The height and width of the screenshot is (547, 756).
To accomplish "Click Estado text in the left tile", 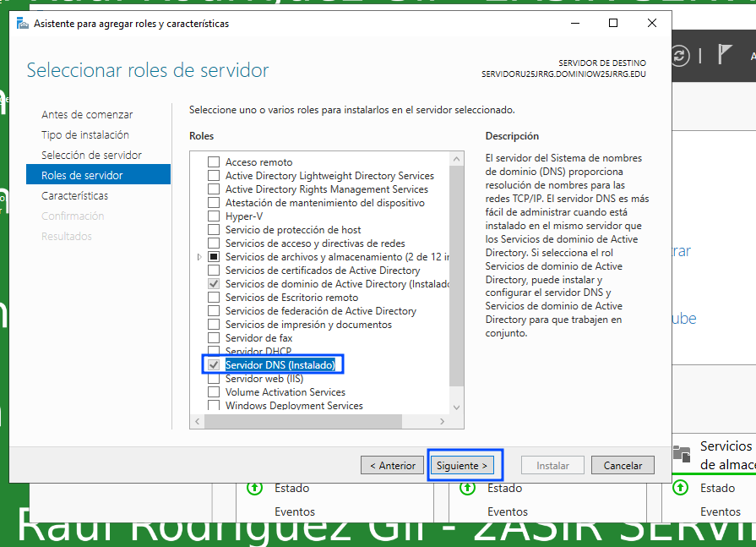I will pos(291,488).
